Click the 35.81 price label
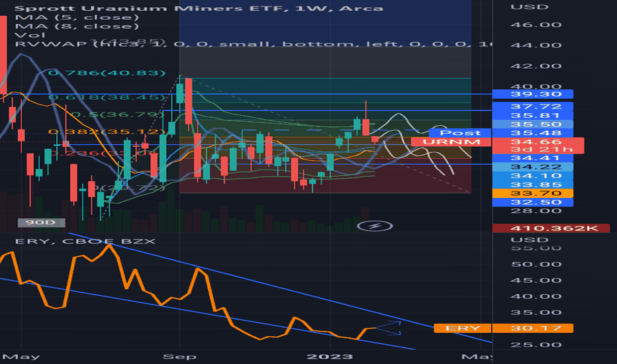 click(532, 115)
